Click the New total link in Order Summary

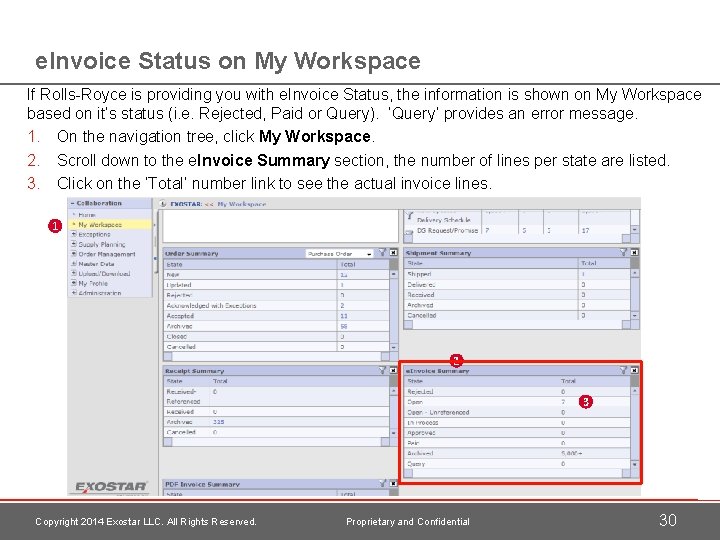coord(344,275)
